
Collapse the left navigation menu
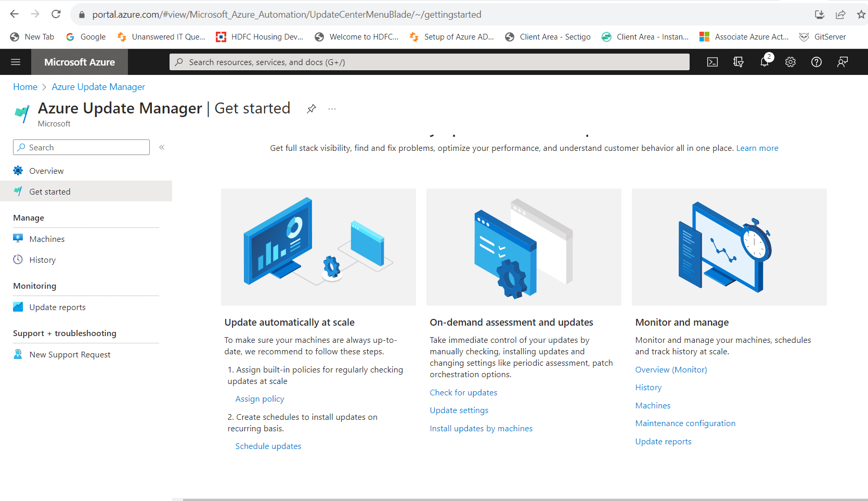(x=162, y=147)
